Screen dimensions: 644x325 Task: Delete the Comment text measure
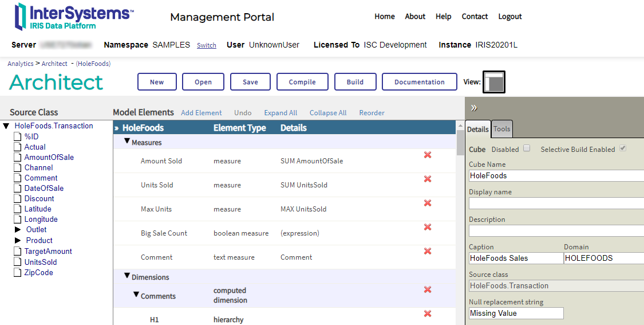point(428,251)
